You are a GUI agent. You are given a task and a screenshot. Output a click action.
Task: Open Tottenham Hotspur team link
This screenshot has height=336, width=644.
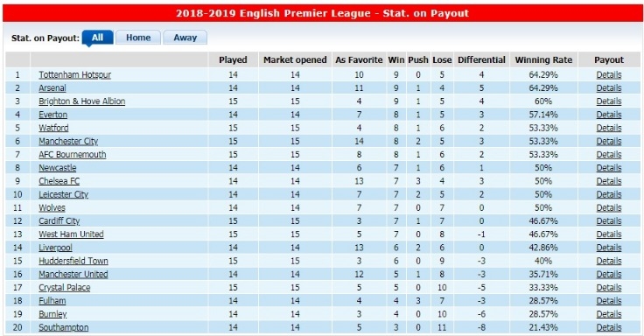[74, 74]
